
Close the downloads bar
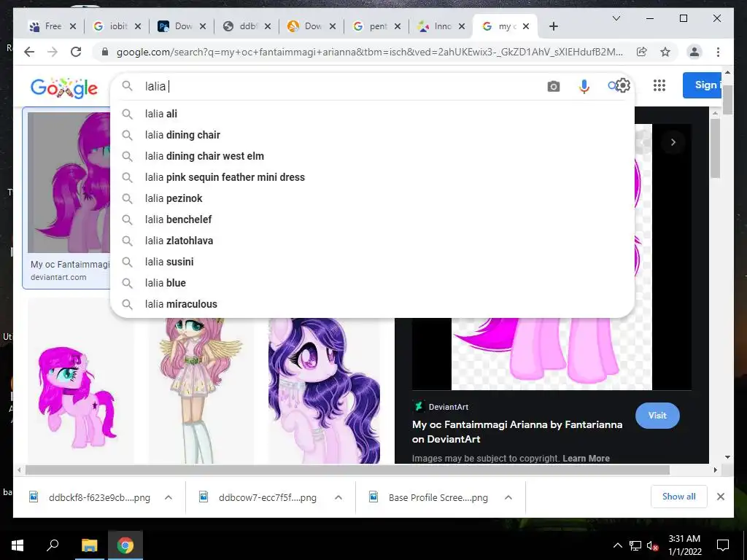point(720,497)
